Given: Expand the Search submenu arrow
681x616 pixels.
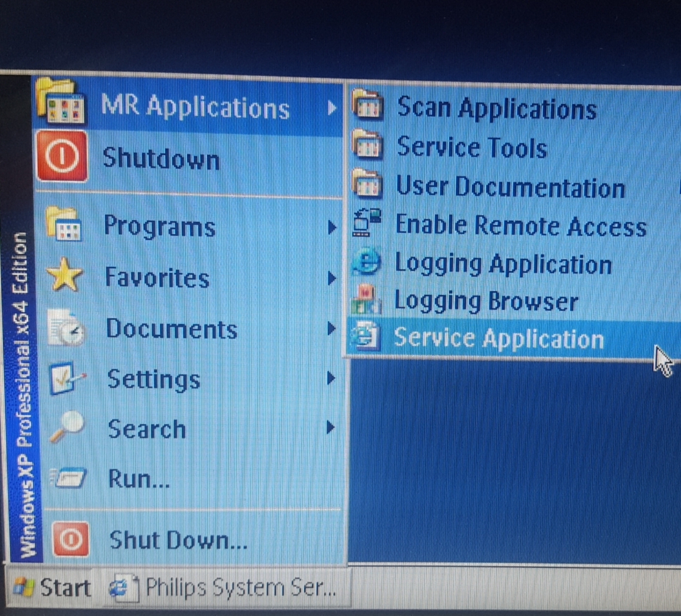Looking at the screenshot, I should pyautogui.click(x=331, y=427).
